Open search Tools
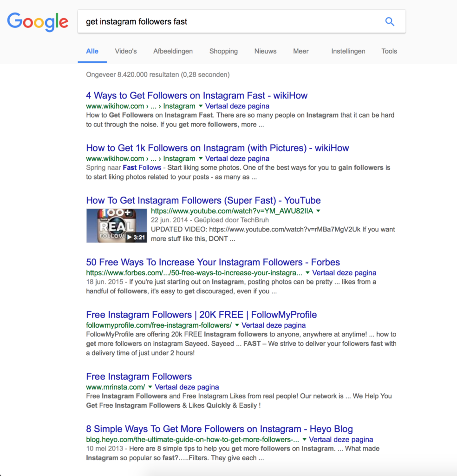457x476 pixels. pyautogui.click(x=389, y=51)
